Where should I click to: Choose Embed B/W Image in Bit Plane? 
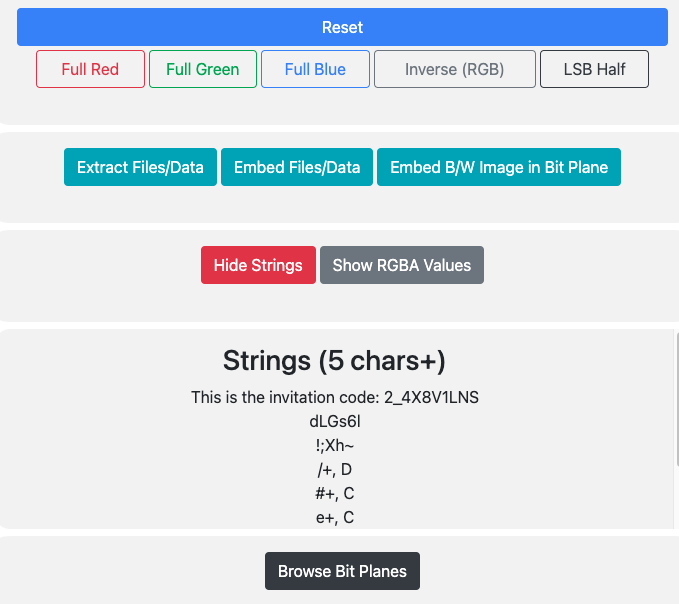(499, 167)
